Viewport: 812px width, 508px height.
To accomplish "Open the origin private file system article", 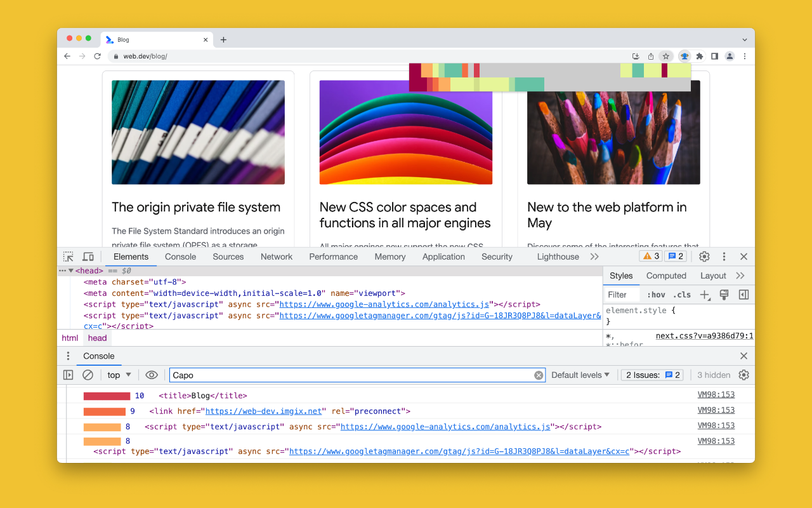I will coord(196,207).
